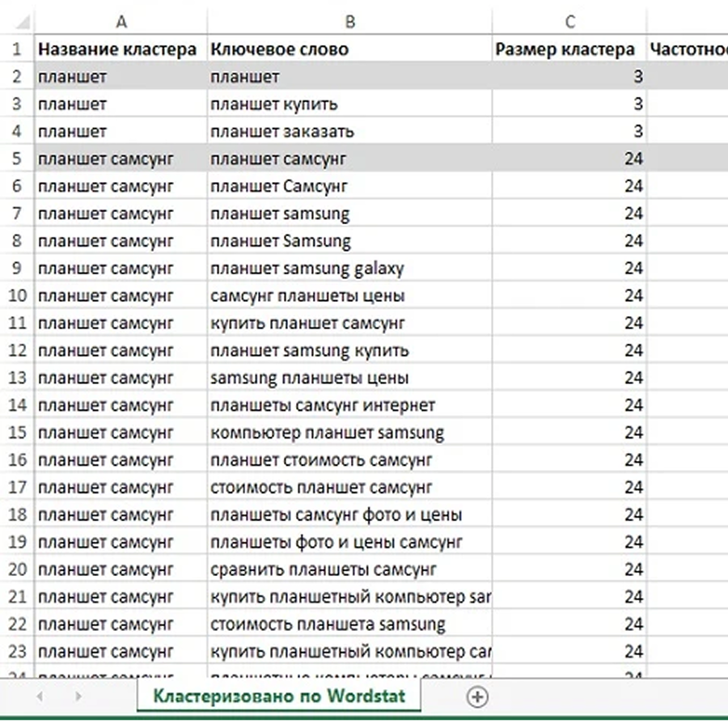Select row 10 header
Image resolution: width=728 pixels, height=728 pixels.
[17, 296]
